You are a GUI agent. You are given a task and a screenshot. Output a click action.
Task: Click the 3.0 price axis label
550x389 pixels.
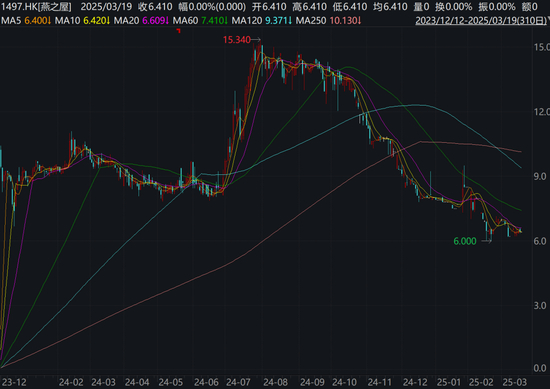click(540, 306)
